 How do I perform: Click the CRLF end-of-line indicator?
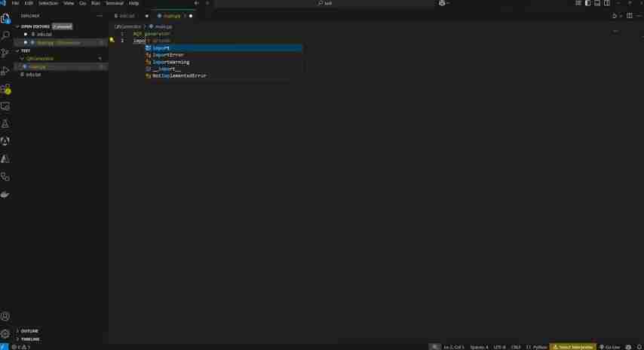coord(516,347)
